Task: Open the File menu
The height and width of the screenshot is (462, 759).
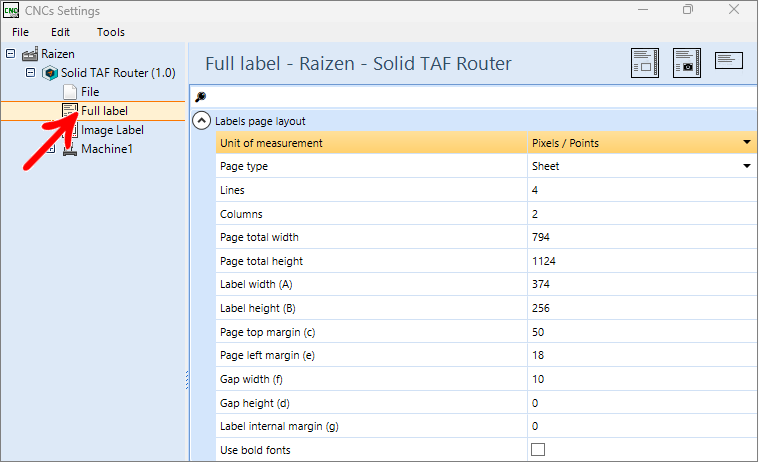Action: (20, 32)
